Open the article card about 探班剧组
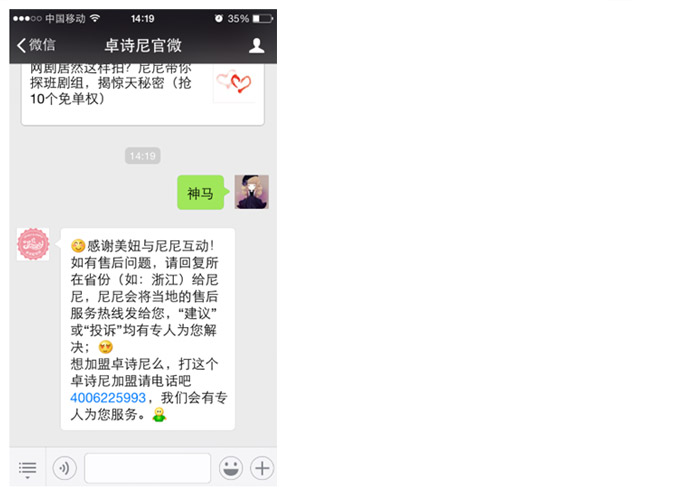This screenshot has width=677, height=499. point(142,94)
